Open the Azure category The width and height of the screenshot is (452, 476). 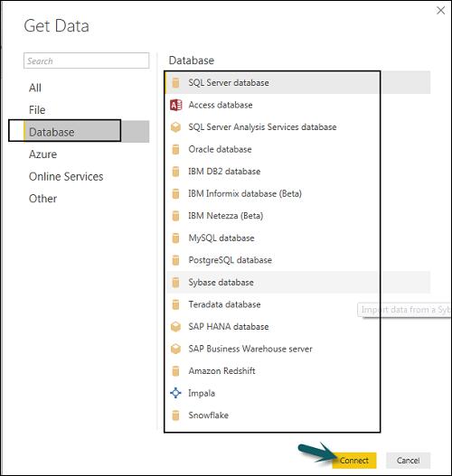[x=42, y=154]
